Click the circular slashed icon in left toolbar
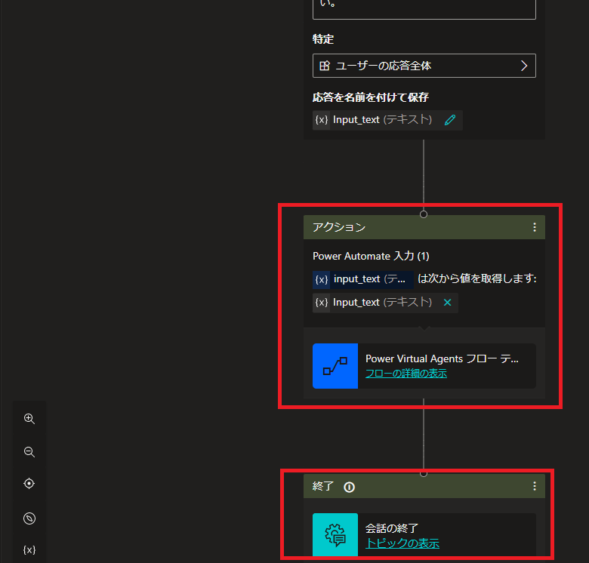Image resolution: width=589 pixels, height=563 pixels. coord(29,518)
